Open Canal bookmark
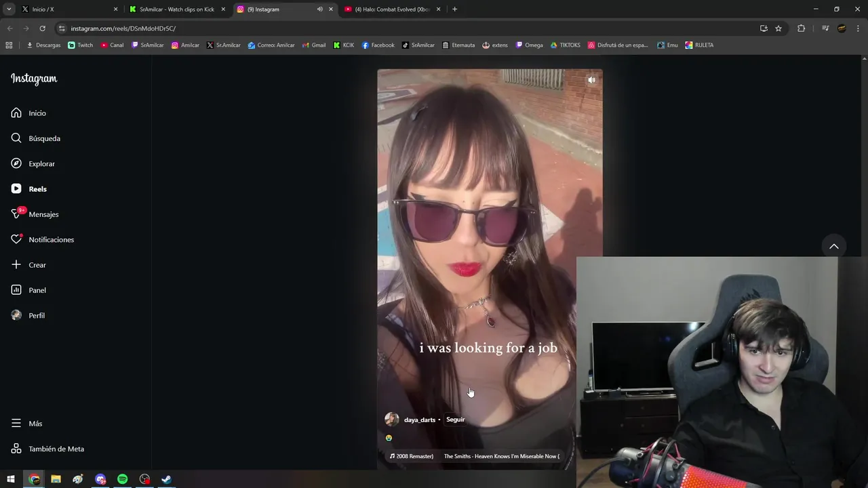This screenshot has height=488, width=868. coord(112,45)
